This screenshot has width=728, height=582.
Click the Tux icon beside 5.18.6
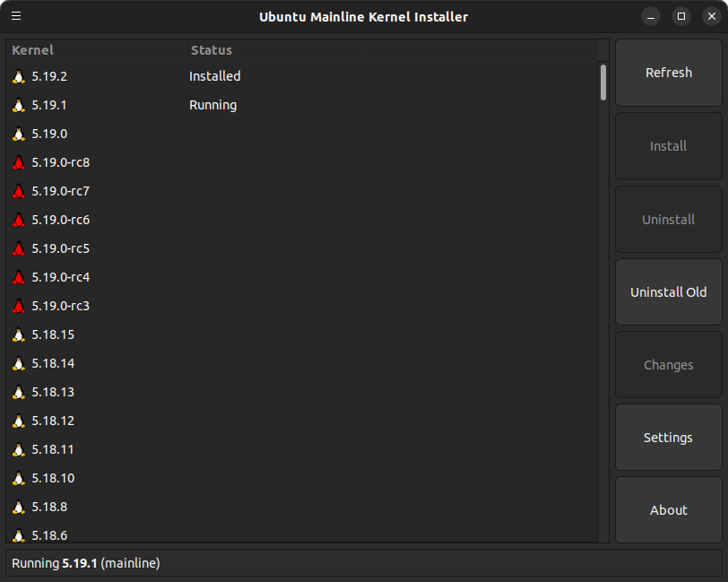click(19, 535)
